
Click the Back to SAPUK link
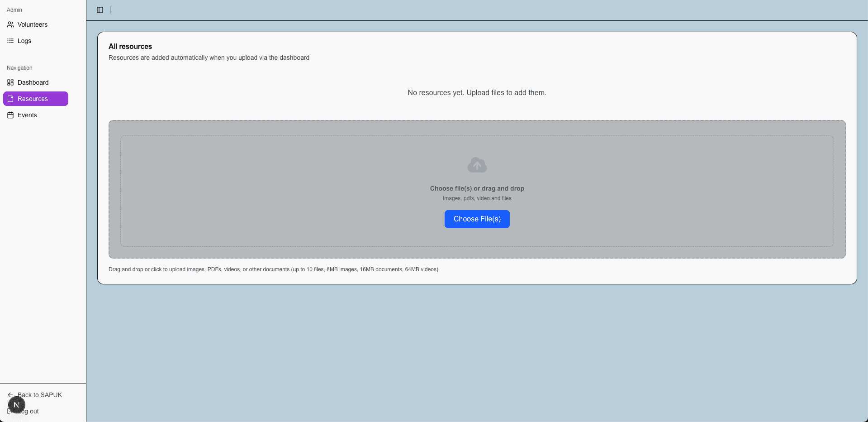[39, 395]
